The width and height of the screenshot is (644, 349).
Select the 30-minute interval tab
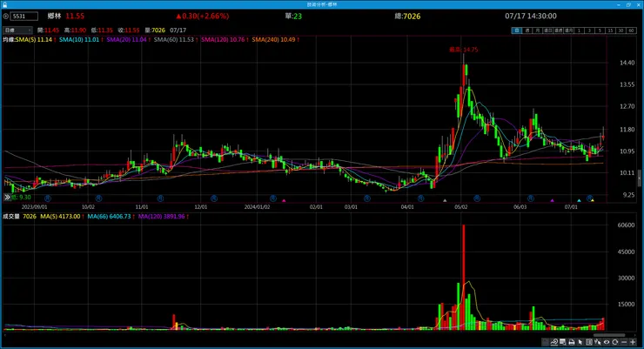621,30
